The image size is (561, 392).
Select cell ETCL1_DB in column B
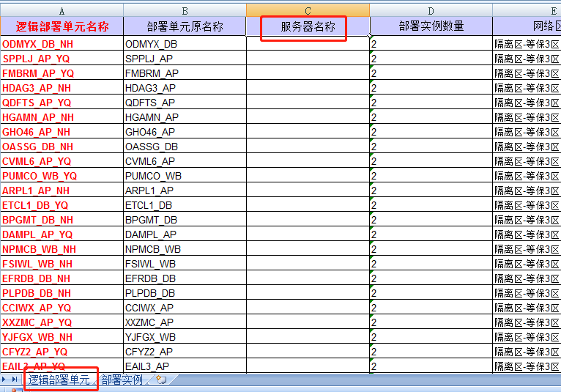pyautogui.click(x=185, y=205)
